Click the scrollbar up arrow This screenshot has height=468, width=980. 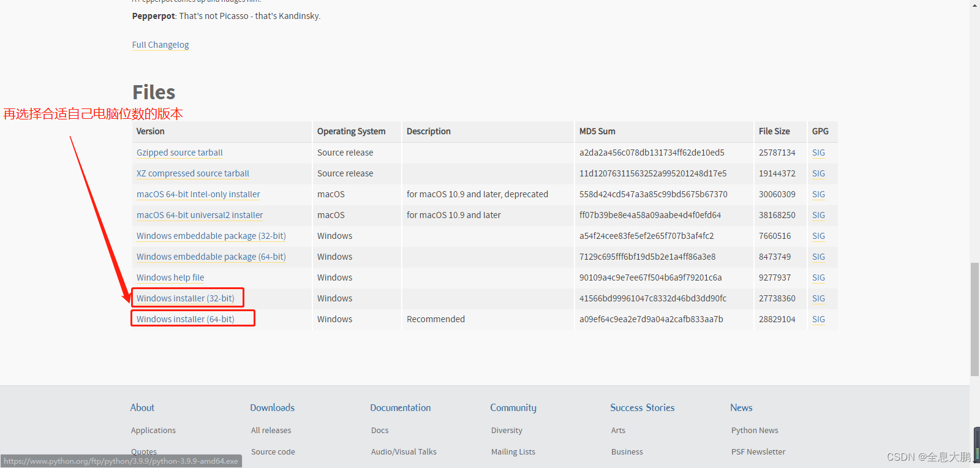coord(974,5)
